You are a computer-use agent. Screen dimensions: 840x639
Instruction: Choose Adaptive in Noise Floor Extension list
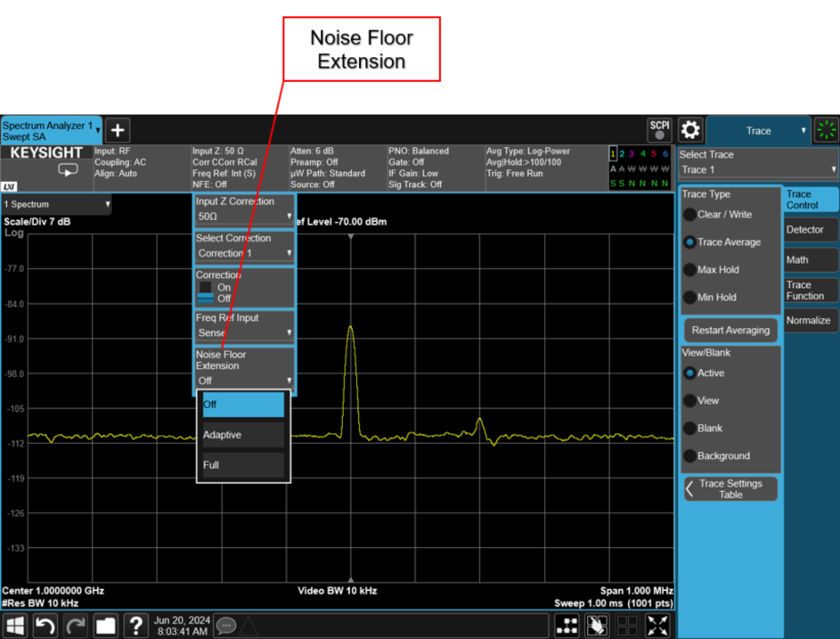pyautogui.click(x=243, y=435)
